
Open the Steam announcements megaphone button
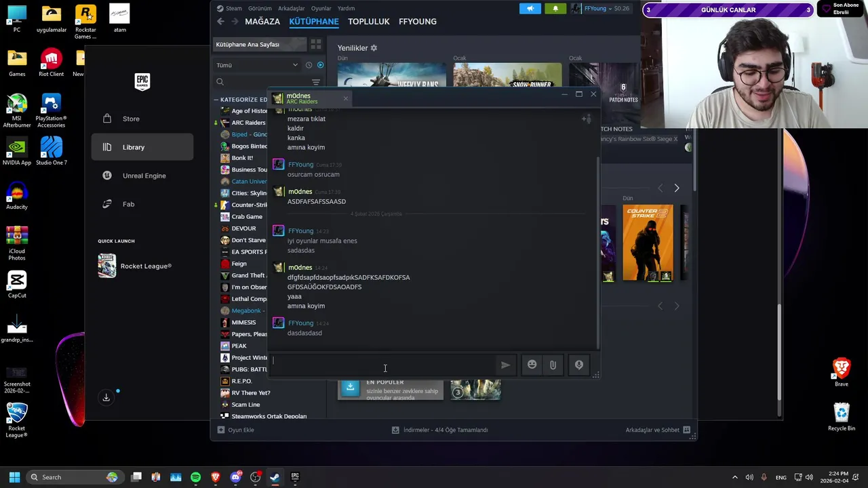click(530, 8)
